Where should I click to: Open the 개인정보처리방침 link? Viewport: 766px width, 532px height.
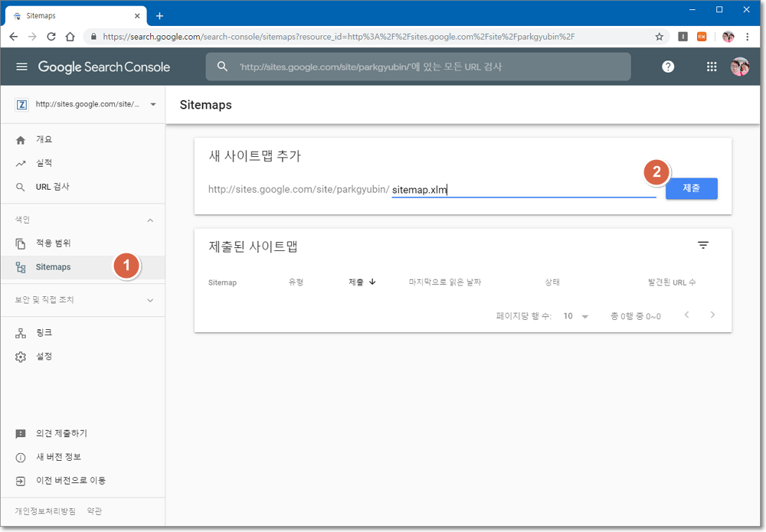45,511
